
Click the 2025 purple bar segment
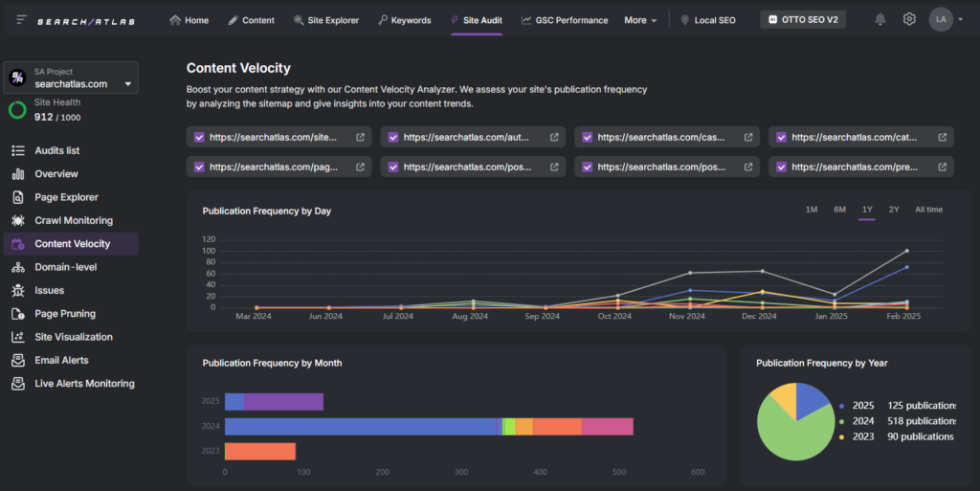pyautogui.click(x=283, y=402)
